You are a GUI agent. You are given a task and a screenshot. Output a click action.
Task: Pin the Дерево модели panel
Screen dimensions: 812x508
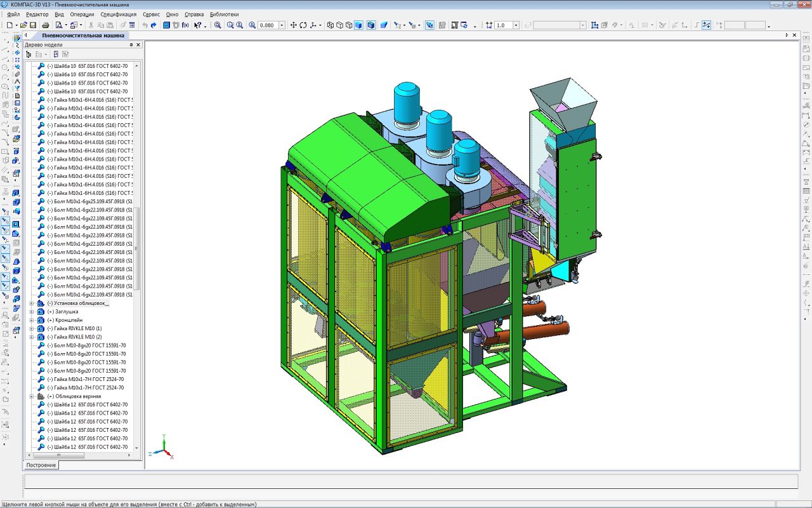131,45
